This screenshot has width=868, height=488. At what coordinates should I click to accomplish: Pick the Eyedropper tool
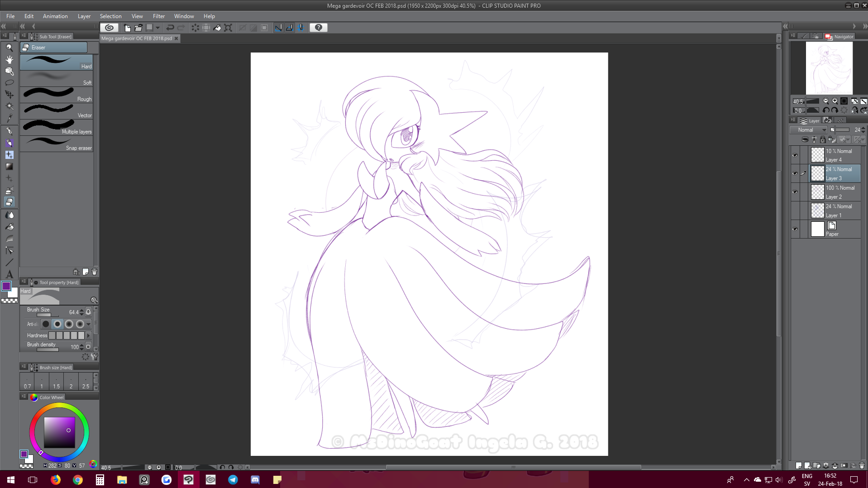9,118
